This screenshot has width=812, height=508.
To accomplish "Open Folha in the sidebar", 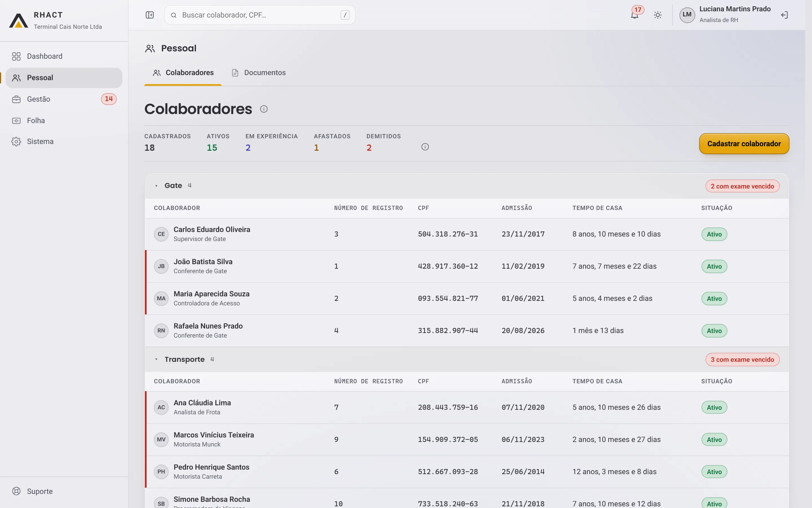I will 64,121.
